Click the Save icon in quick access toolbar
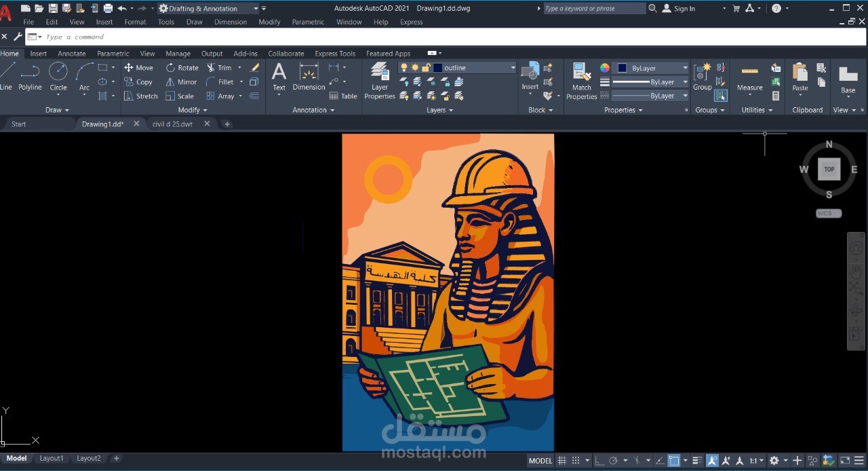This screenshot has height=471, width=868. [52, 8]
